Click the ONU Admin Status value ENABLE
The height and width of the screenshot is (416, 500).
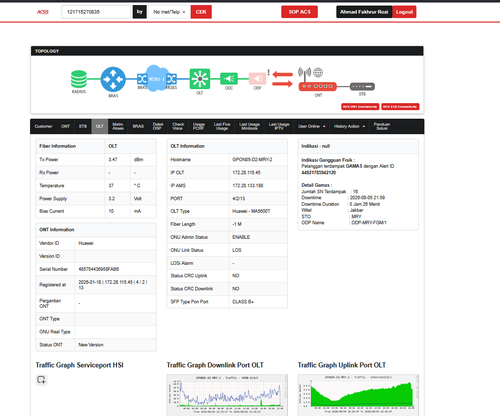241,237
